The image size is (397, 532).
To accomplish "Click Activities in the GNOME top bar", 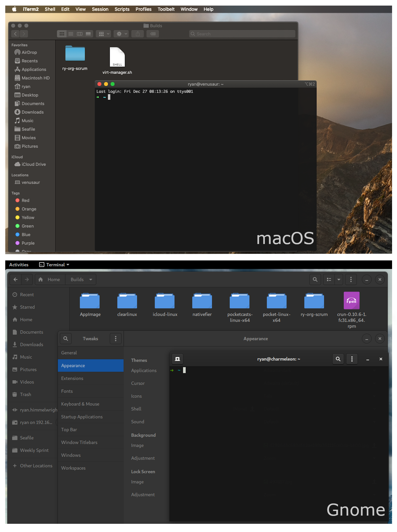I will click(x=19, y=265).
